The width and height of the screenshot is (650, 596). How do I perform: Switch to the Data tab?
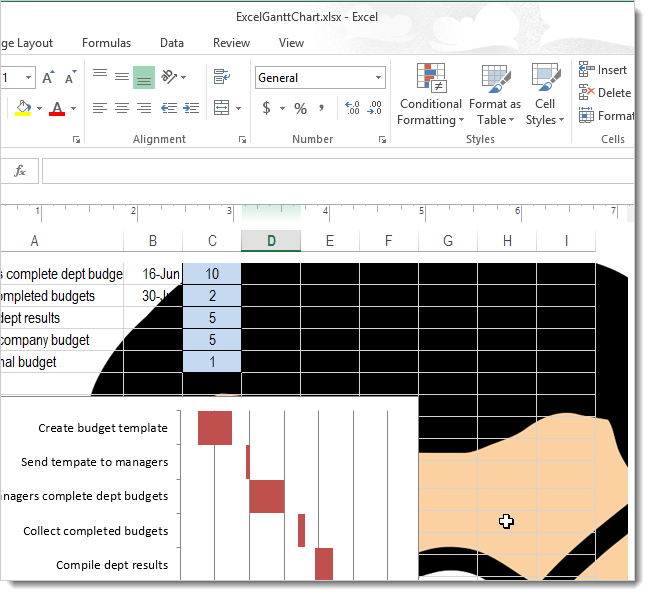tap(172, 43)
